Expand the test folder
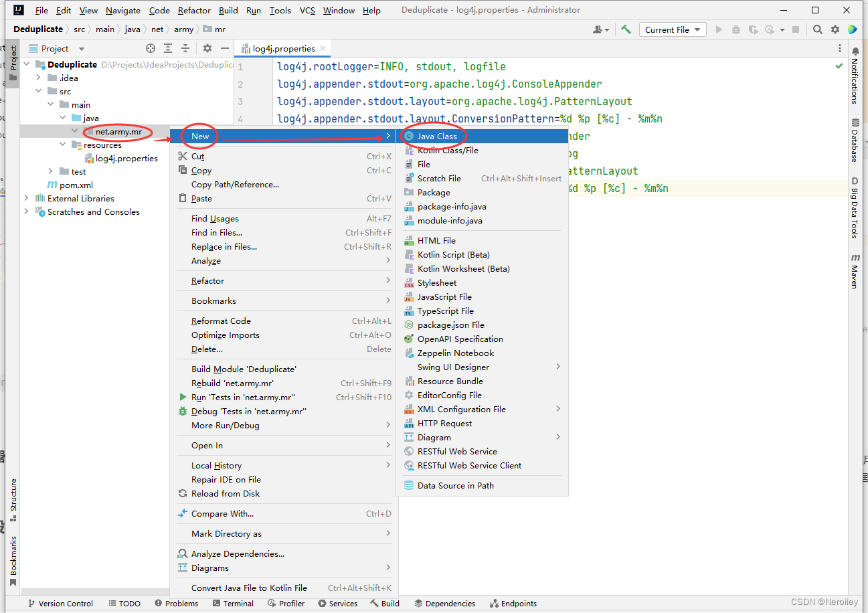868x613 pixels. [51, 171]
